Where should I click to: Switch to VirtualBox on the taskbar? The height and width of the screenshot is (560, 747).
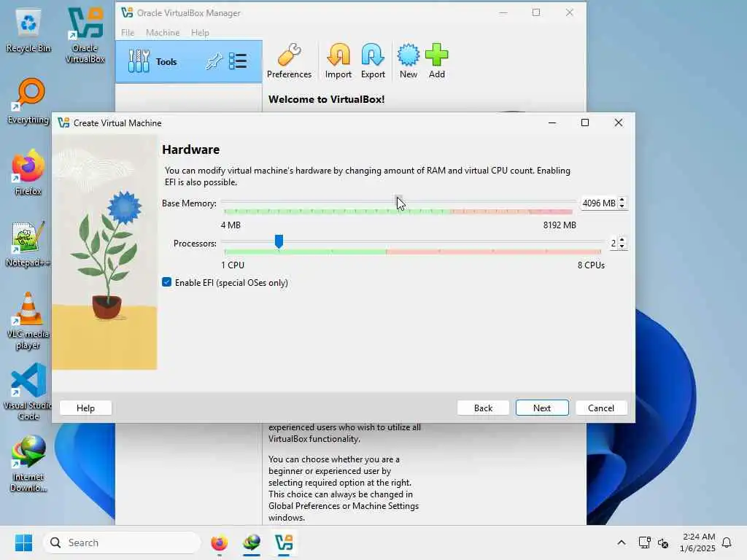tap(284, 542)
